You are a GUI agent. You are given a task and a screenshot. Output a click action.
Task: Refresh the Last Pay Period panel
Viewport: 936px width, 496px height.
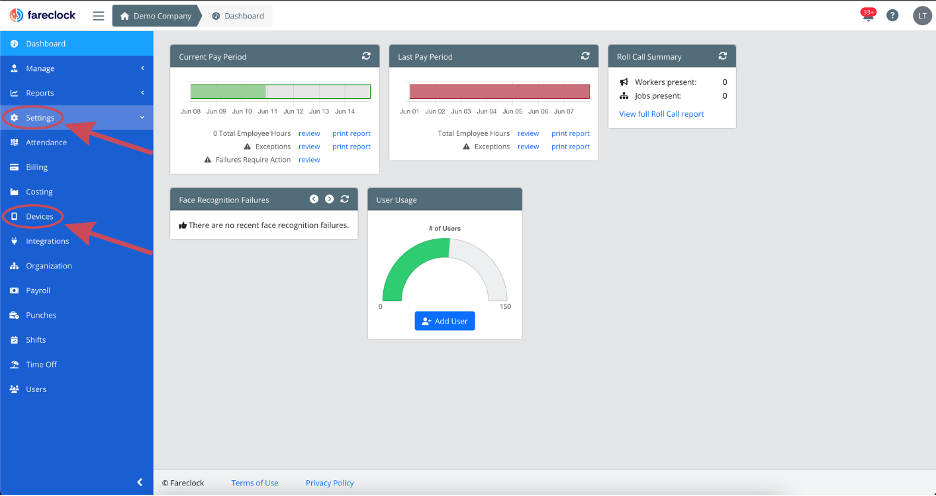[x=586, y=56]
